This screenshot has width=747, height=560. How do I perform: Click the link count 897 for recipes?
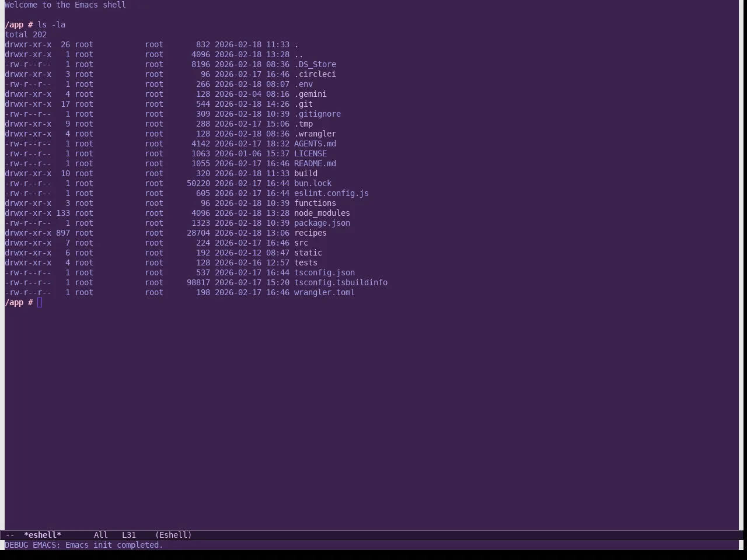[x=63, y=233]
